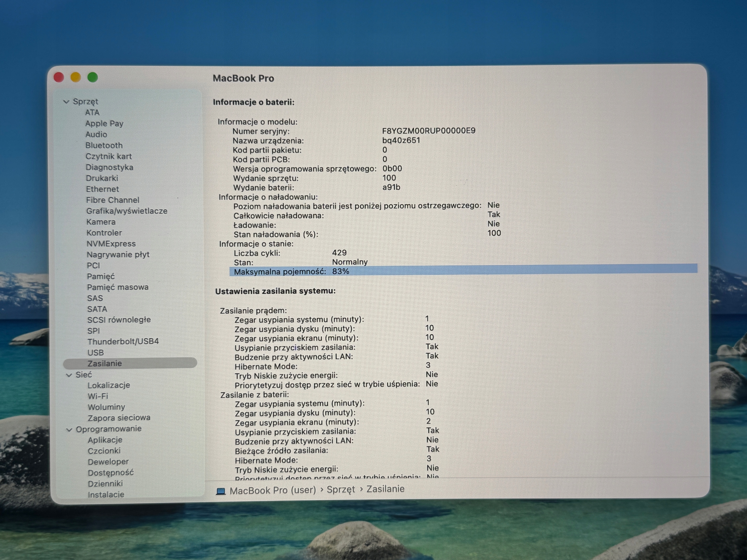The width and height of the screenshot is (747, 560).
Task: Click the highlighted Maksymalna pojemność row
Action: [463, 270]
